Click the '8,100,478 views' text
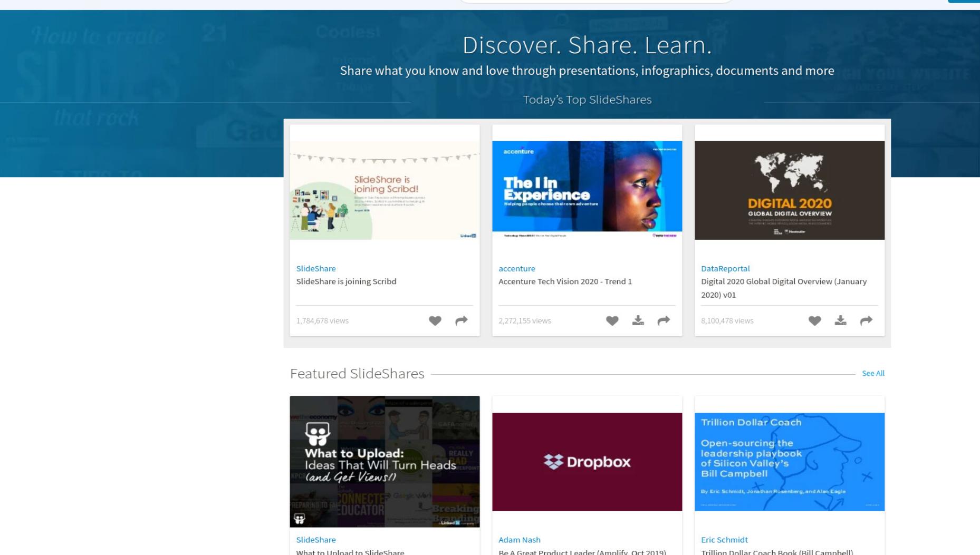Viewport: 980px width, 555px height. (727, 320)
